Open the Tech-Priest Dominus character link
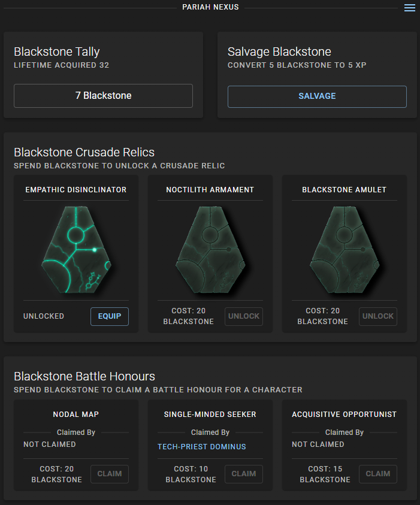The image size is (420, 505). coord(202,447)
